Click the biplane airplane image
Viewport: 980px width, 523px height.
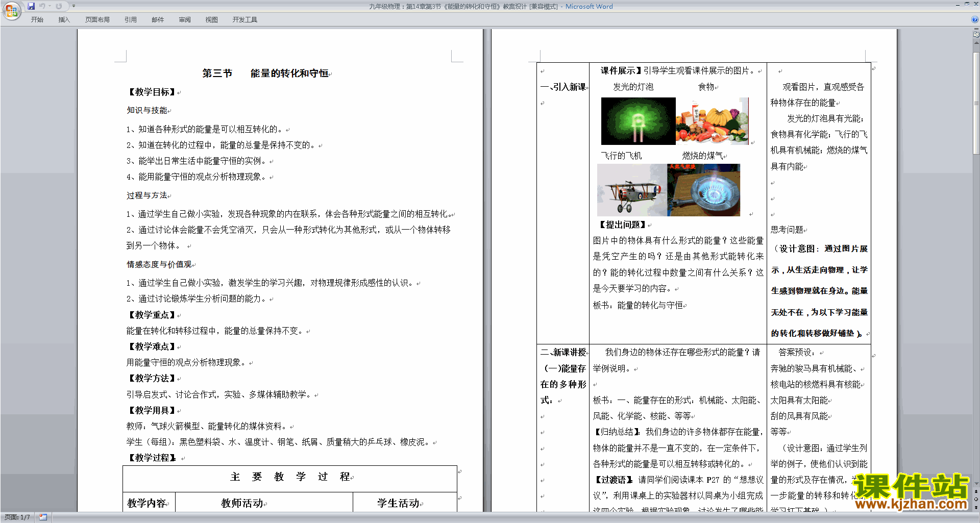[632, 190]
